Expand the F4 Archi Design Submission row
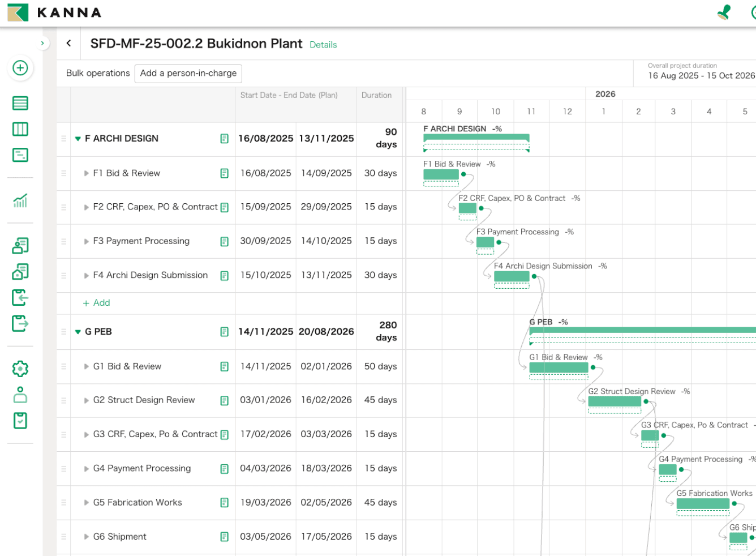The width and height of the screenshot is (756, 556). click(x=87, y=276)
